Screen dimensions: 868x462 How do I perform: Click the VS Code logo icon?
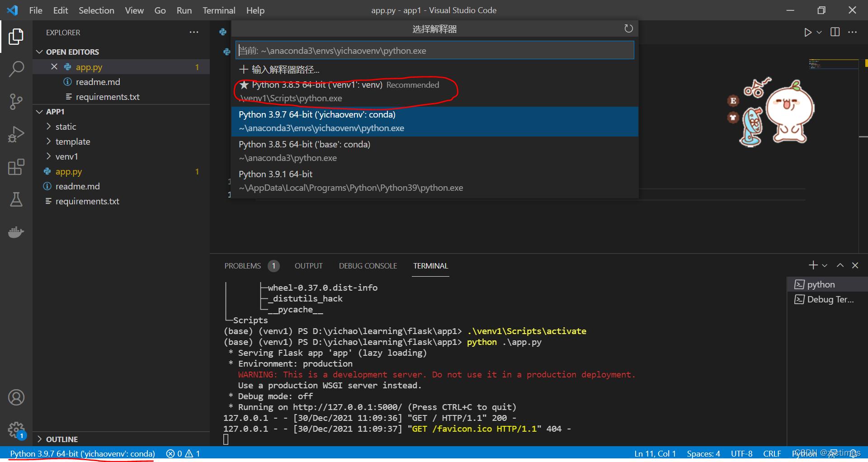pos(12,10)
